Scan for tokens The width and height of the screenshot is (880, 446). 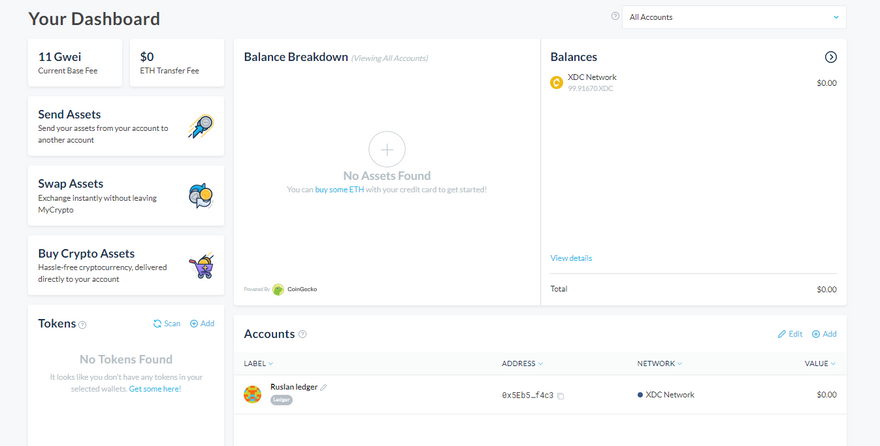(x=167, y=324)
